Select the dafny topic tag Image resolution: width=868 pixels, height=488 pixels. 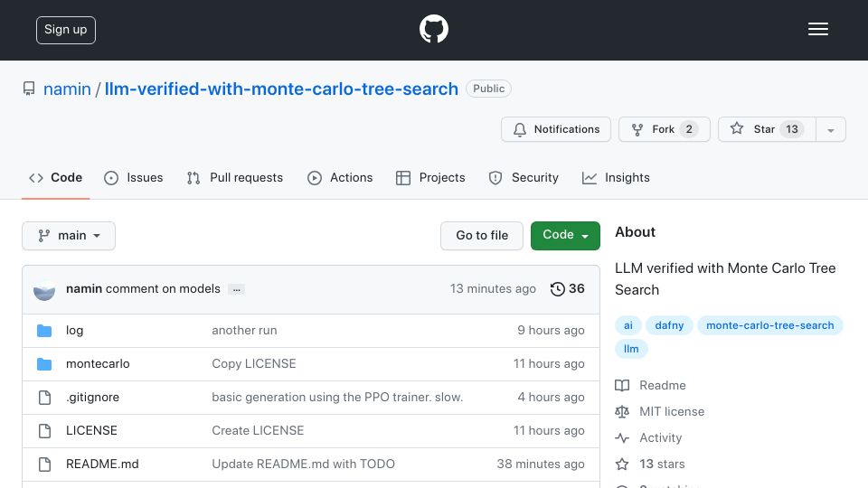click(x=669, y=325)
